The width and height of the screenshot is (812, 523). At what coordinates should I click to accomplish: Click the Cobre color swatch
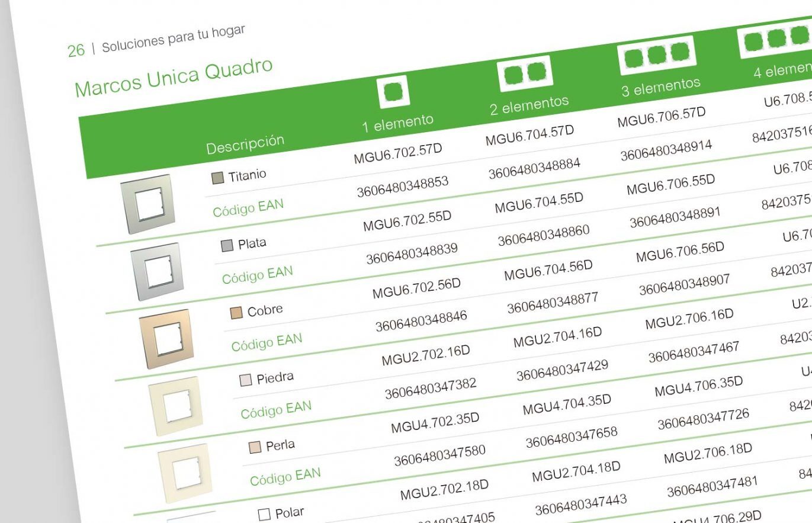coord(236,313)
